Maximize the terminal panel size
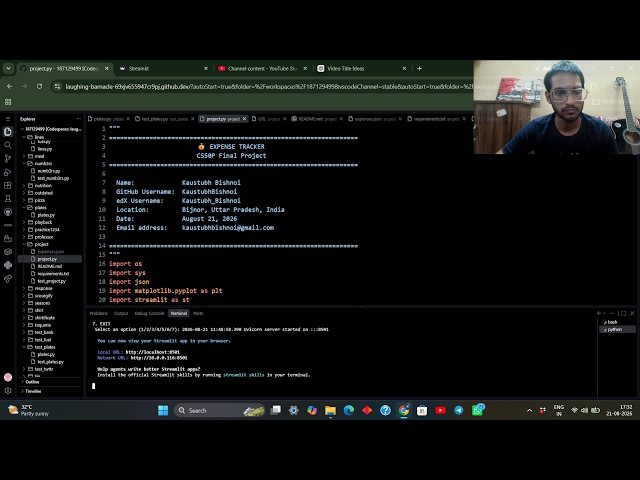Viewport: 640px width, 480px height. coord(623,313)
